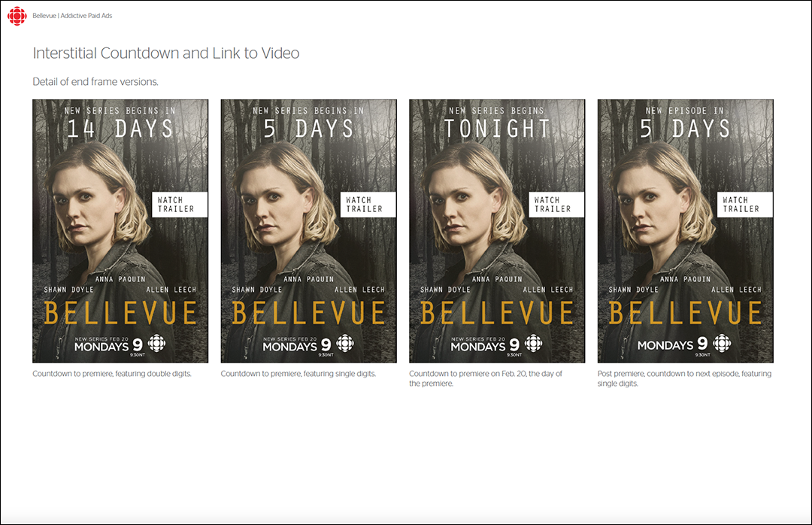Click caption about post premiere countdown

(x=684, y=378)
